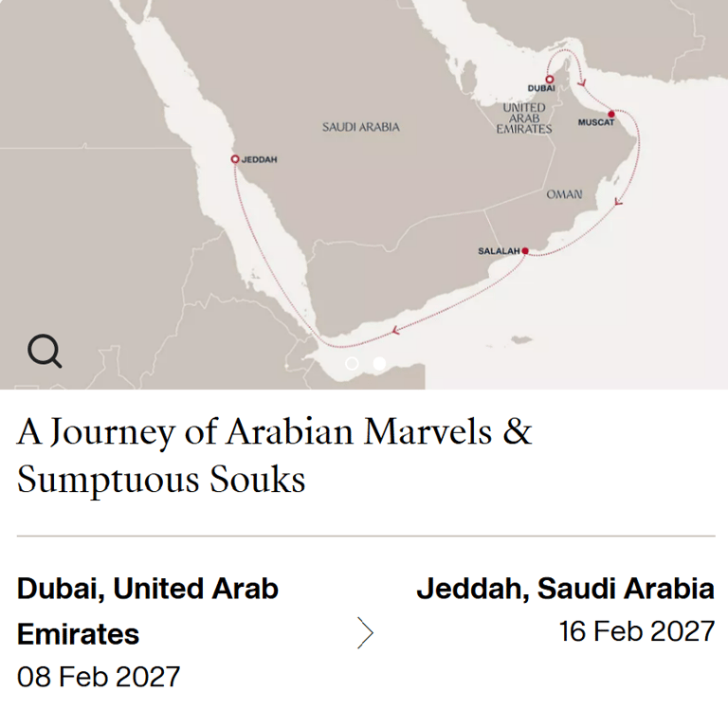
Task: Click the Muscat port marker
Action: click(611, 114)
